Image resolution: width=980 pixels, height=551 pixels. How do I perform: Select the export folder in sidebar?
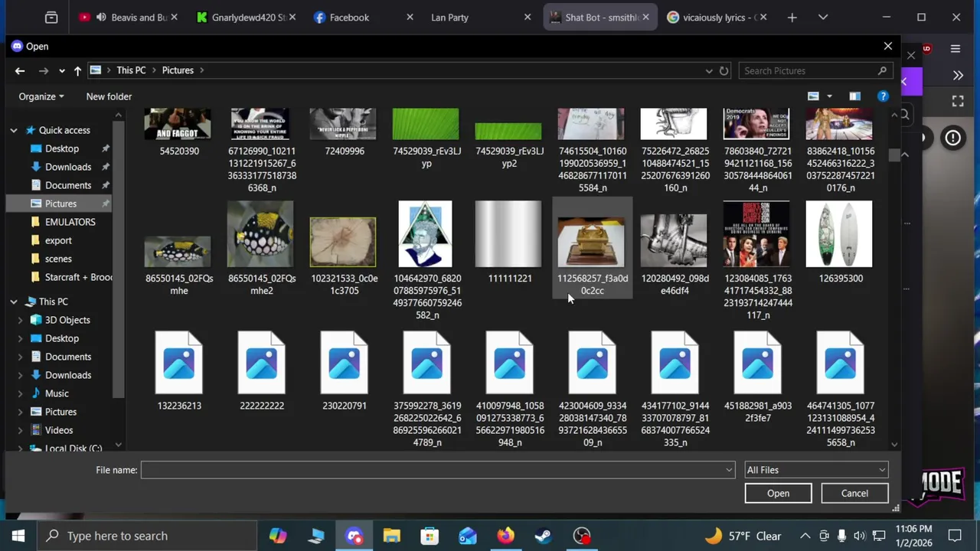(58, 240)
